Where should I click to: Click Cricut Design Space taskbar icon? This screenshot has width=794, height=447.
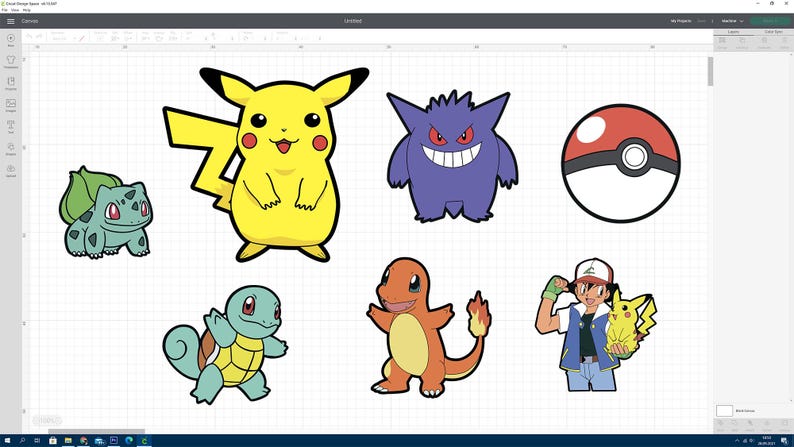[x=144, y=440]
